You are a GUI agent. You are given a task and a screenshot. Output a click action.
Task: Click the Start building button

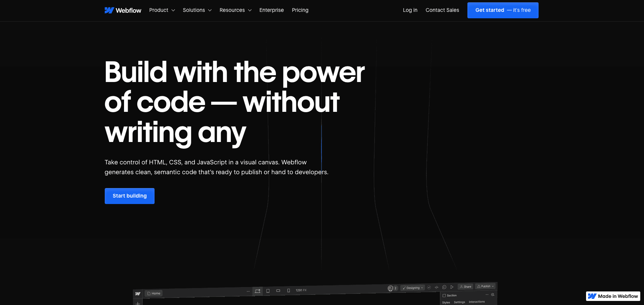pyautogui.click(x=129, y=196)
